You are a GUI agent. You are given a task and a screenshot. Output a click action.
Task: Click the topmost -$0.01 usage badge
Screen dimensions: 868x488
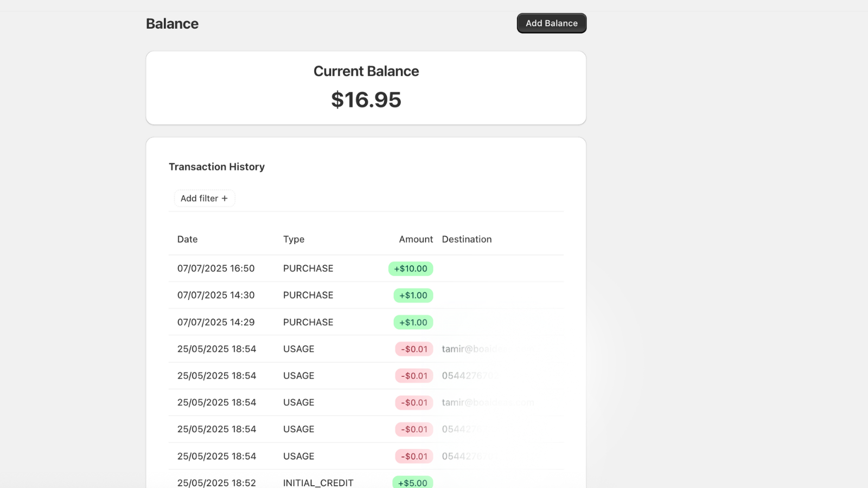pos(414,349)
